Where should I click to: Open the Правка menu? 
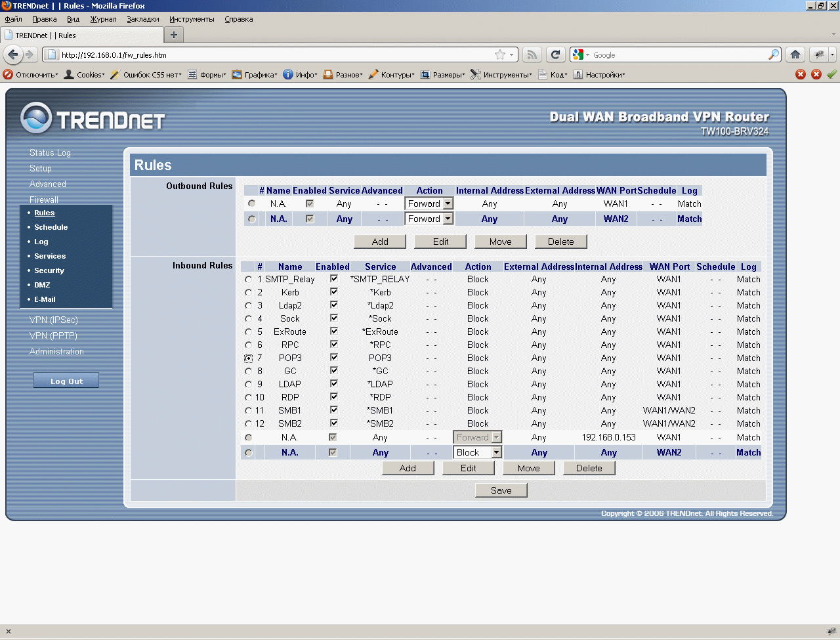click(x=45, y=19)
